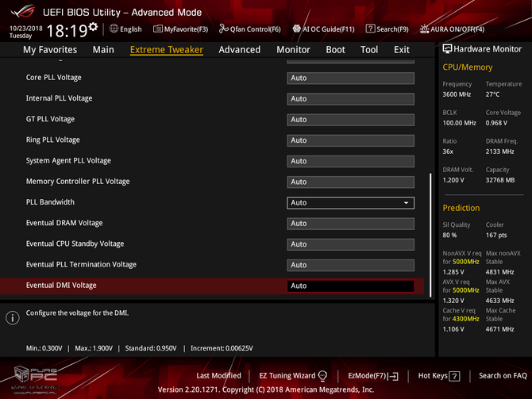Click Cache 4300MHz yellow value
Image resolution: width=532 pixels, height=399 pixels.
coord(466,319)
